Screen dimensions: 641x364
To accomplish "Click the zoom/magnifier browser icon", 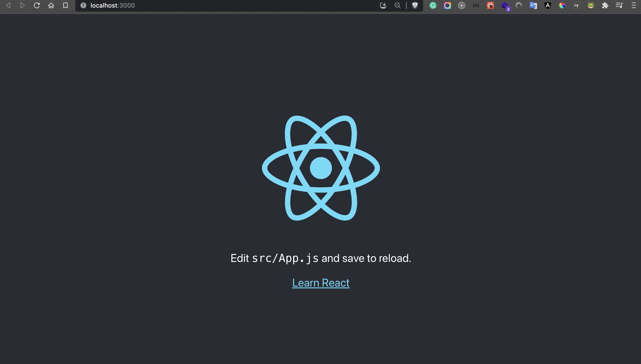I will (397, 5).
